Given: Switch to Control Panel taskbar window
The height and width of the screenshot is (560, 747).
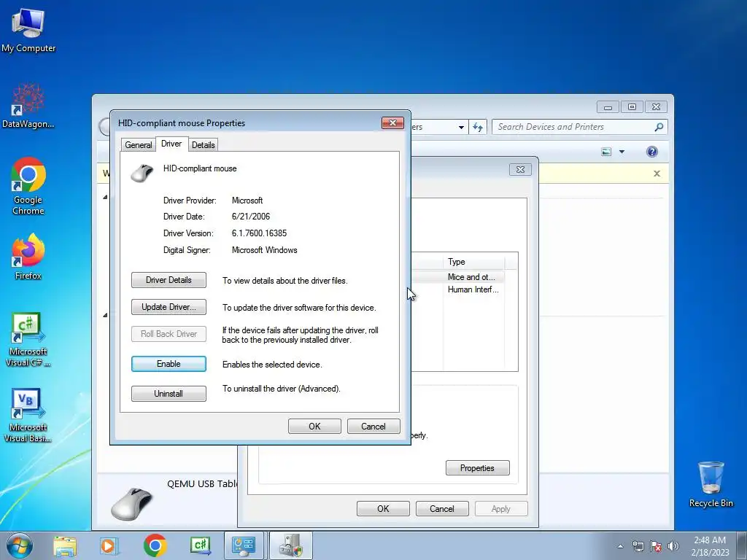Looking at the screenshot, I should (244, 545).
